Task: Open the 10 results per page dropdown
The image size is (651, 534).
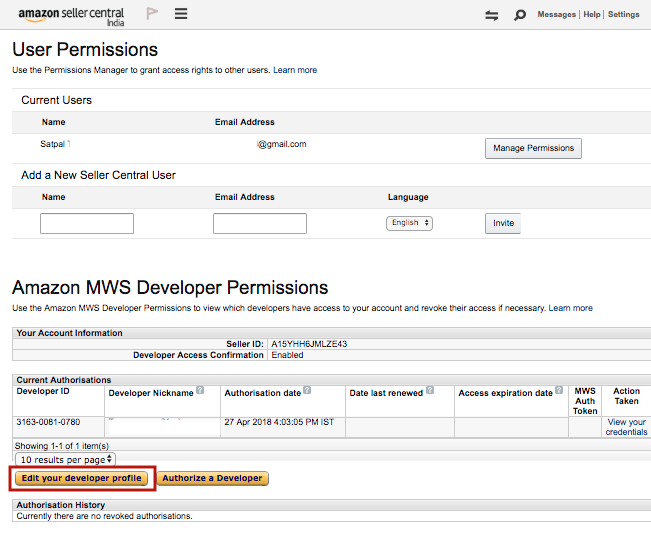Action: (66, 460)
